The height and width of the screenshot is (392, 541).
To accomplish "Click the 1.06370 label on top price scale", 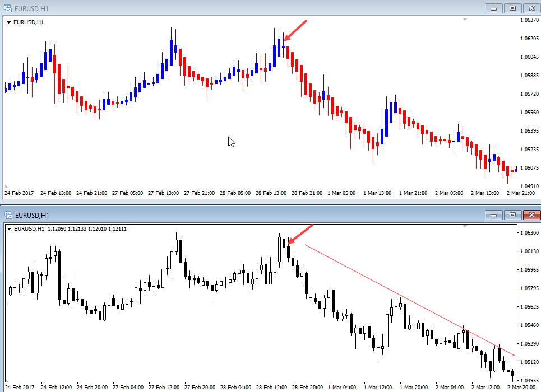I will 529,20.
